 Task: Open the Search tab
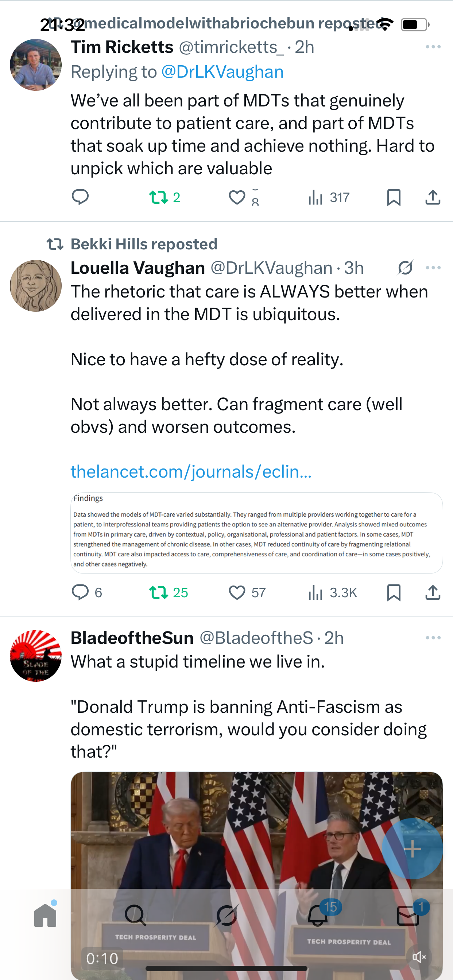pos(135,915)
